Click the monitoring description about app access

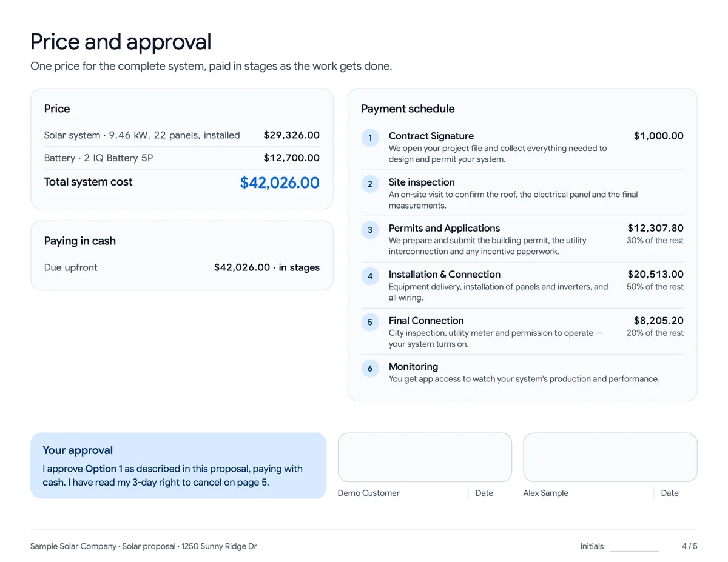click(x=524, y=379)
